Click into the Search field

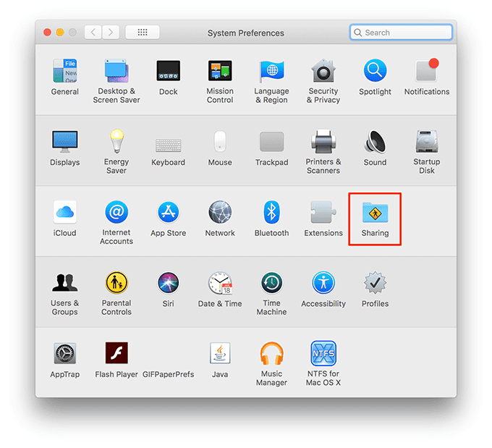click(401, 33)
